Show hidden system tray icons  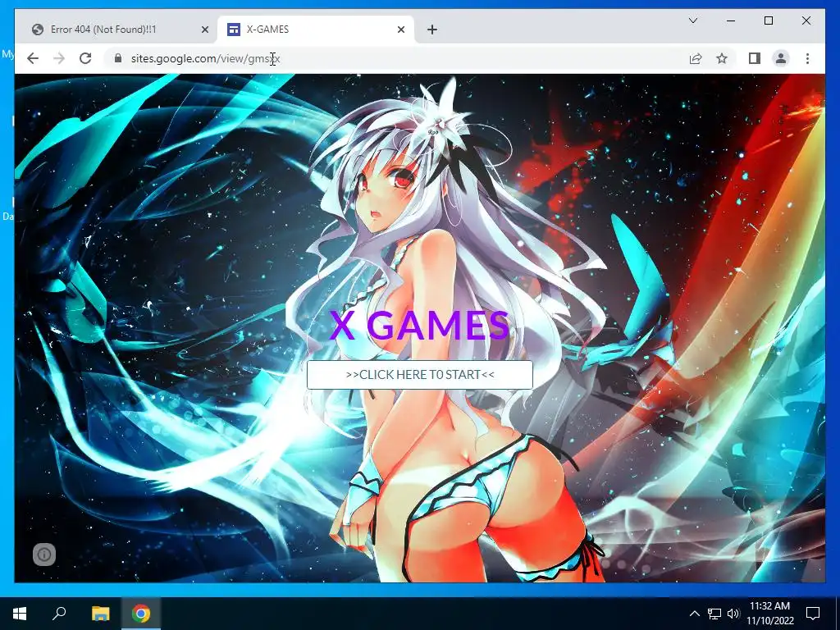click(x=694, y=614)
